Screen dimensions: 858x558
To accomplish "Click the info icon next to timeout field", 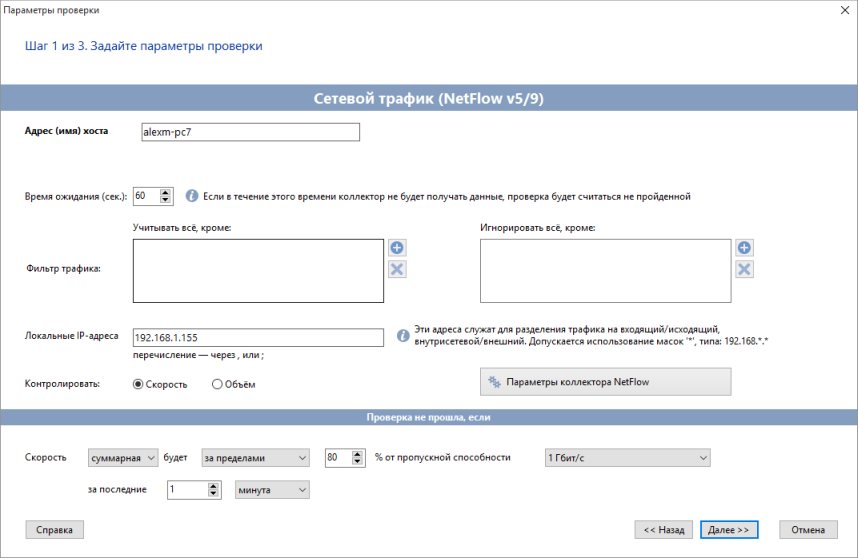I will tap(192, 196).
